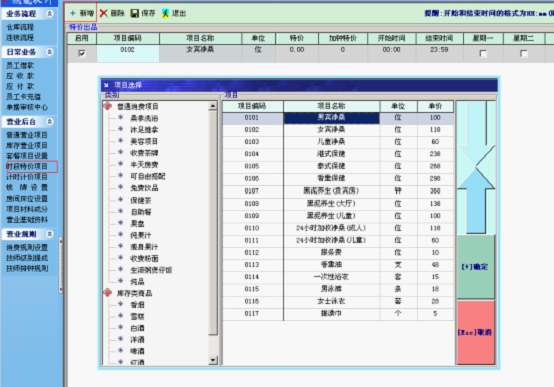Open 消费规则设置 in the sidebar
Viewport: 554px width, 387px height.
pos(27,247)
